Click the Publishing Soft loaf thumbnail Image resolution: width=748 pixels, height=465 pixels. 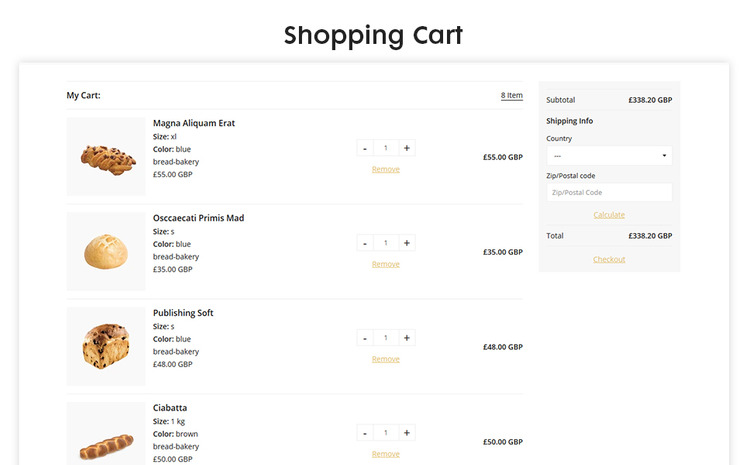click(106, 347)
